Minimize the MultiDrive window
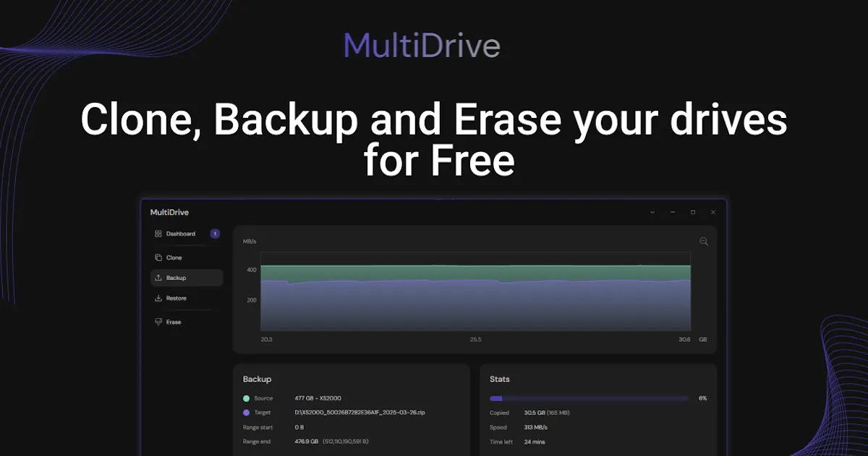The width and height of the screenshot is (868, 456). [x=673, y=212]
